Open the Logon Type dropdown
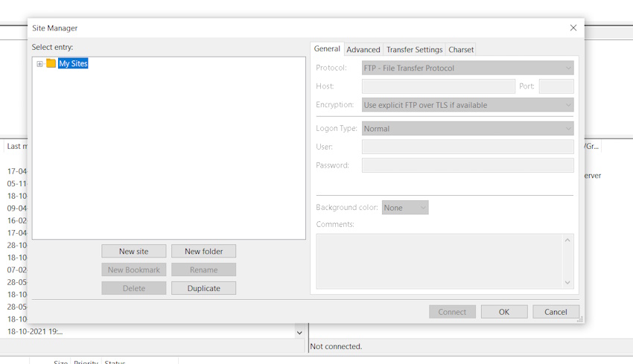This screenshot has width=633, height=364. point(468,129)
